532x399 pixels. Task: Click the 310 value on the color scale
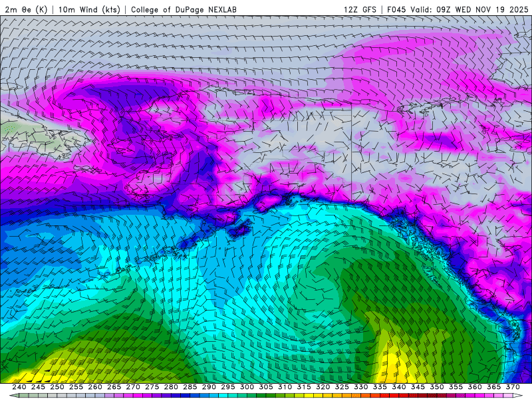(285, 387)
